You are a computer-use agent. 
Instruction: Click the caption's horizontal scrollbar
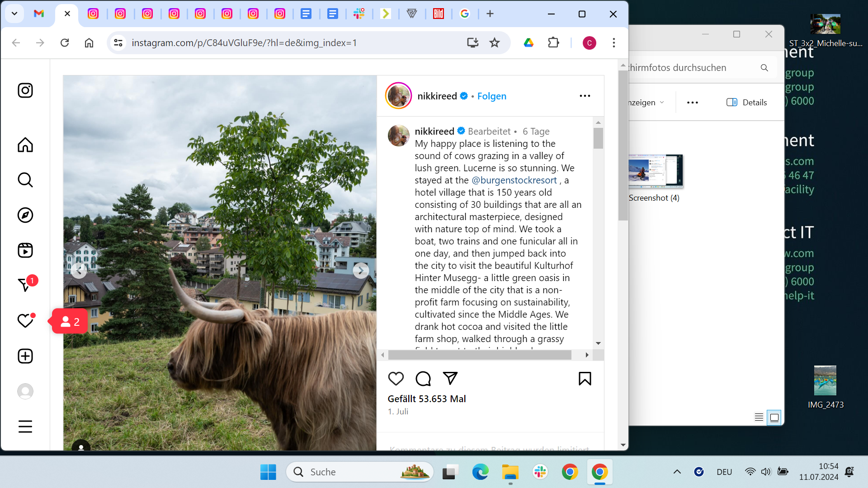(x=479, y=355)
